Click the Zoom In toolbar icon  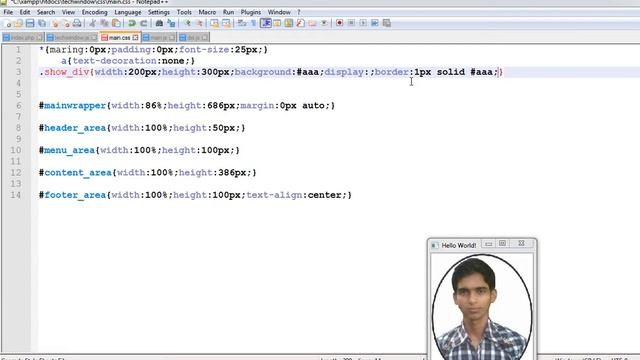coord(187,23)
